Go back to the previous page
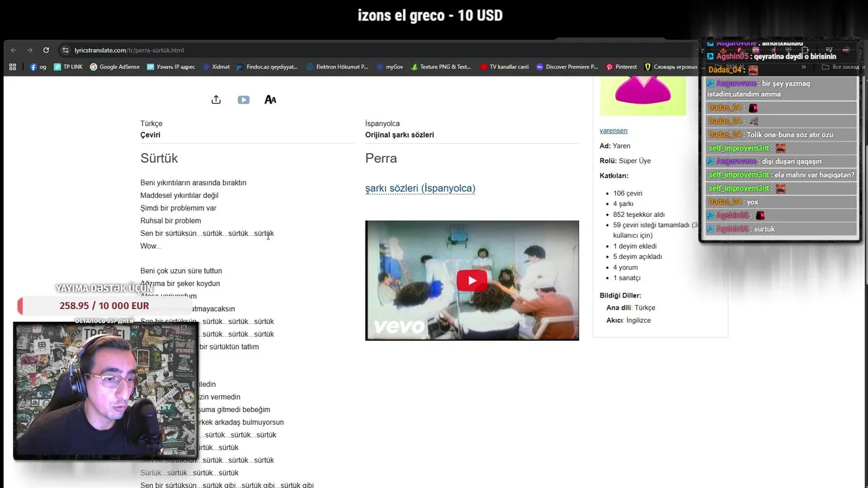This screenshot has width=868, height=488. 14,50
